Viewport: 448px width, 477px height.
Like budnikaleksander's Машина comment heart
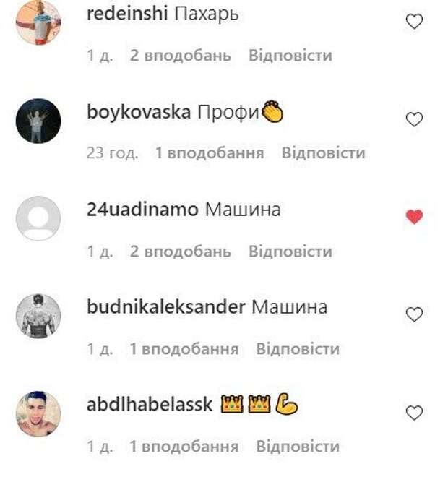(414, 314)
